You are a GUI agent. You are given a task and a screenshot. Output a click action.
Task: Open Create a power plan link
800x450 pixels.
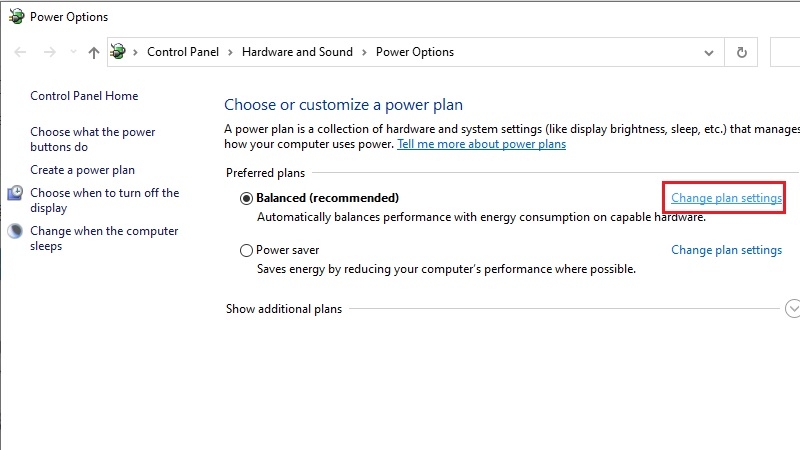click(x=82, y=170)
